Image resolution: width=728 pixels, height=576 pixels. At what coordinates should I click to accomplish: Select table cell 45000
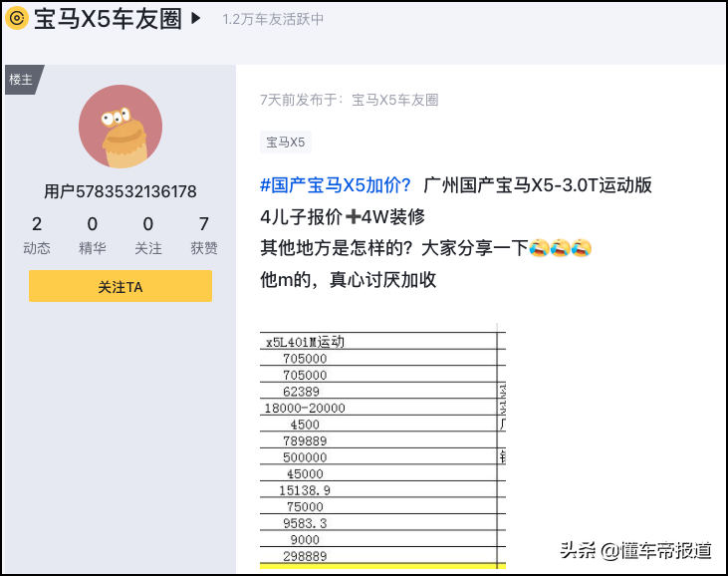[x=378, y=473]
